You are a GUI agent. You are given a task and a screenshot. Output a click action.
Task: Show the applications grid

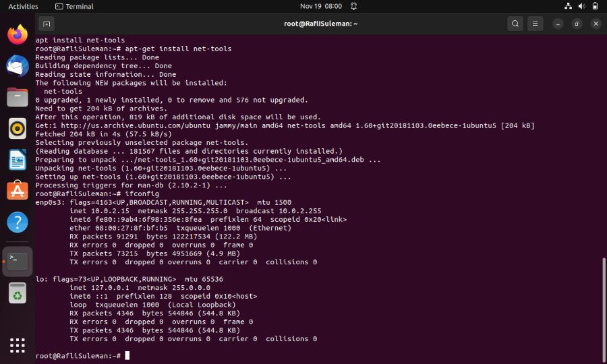[18, 345]
